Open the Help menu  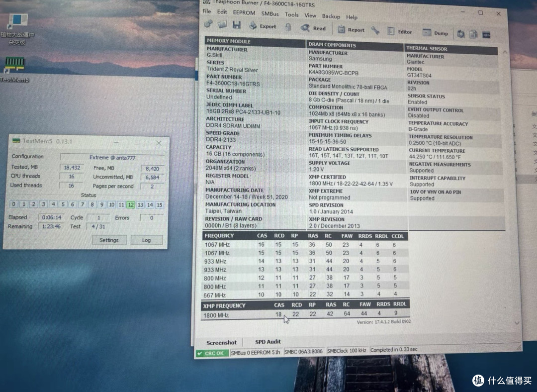[352, 17]
